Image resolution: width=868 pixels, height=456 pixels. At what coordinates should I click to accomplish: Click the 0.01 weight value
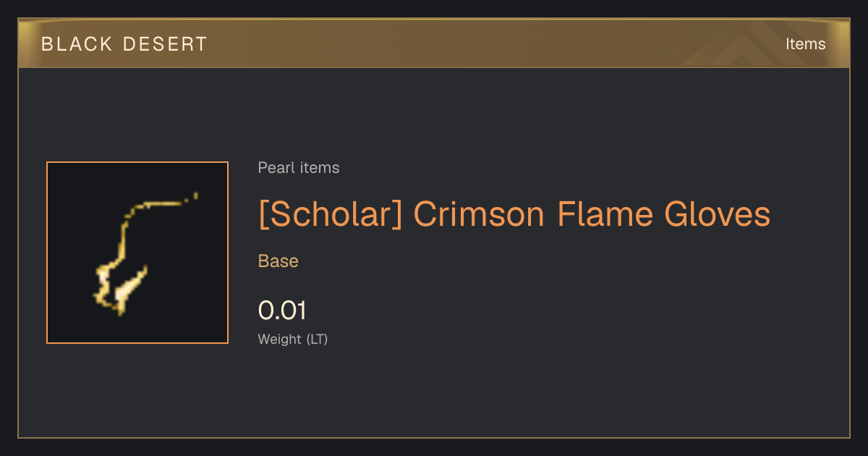coord(282,311)
